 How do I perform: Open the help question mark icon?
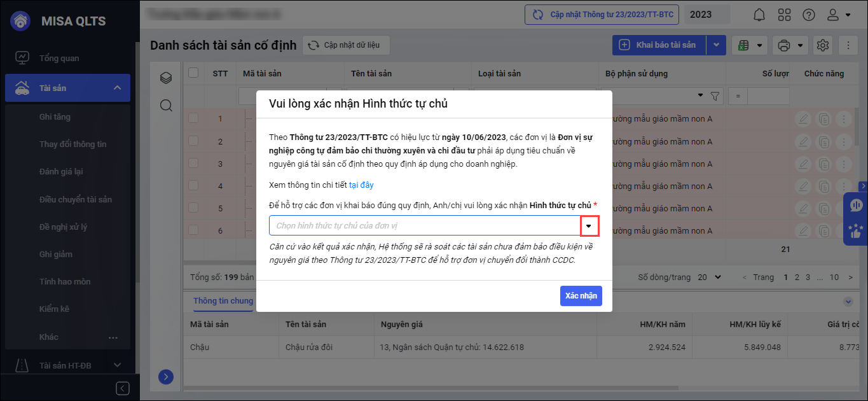point(809,15)
